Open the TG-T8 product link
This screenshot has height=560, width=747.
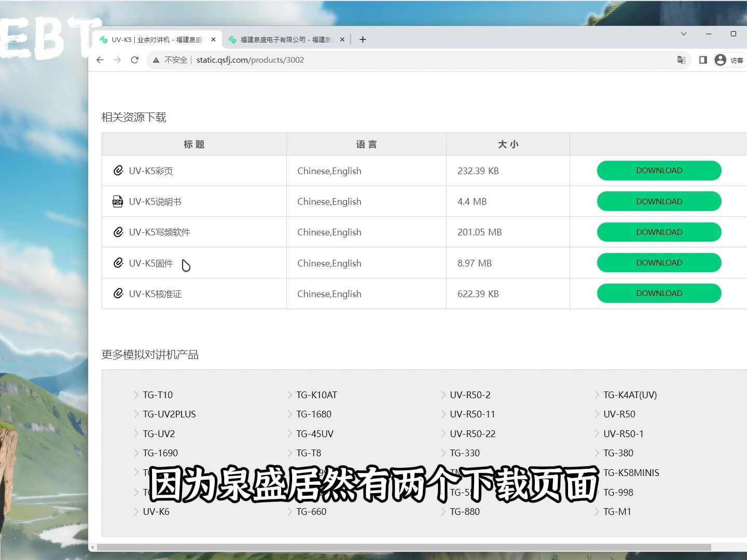coord(309,453)
